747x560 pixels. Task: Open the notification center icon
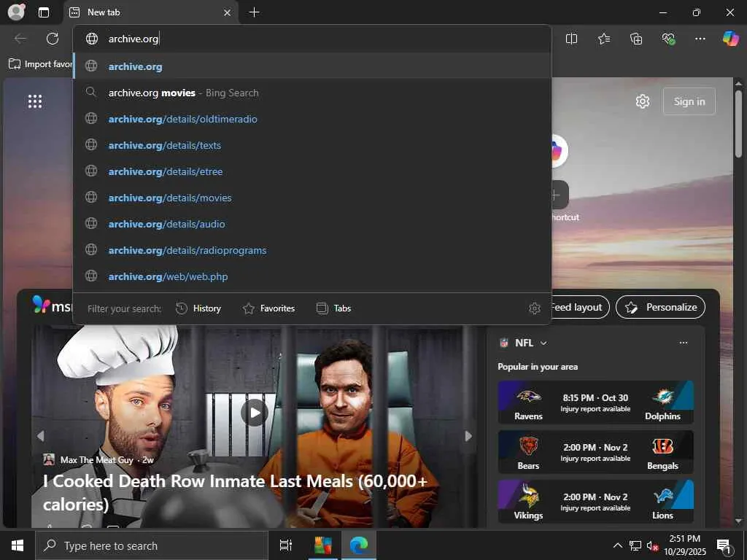(x=724, y=545)
